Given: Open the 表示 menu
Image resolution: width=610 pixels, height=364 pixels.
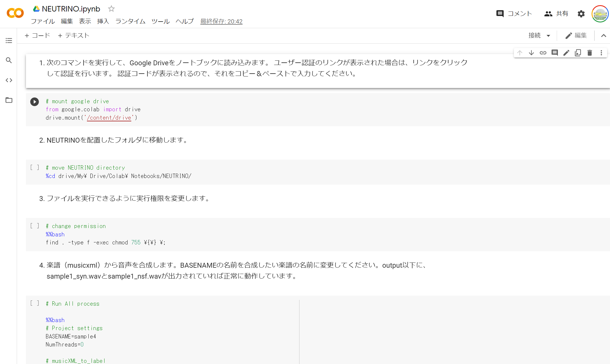Looking at the screenshot, I should [85, 21].
